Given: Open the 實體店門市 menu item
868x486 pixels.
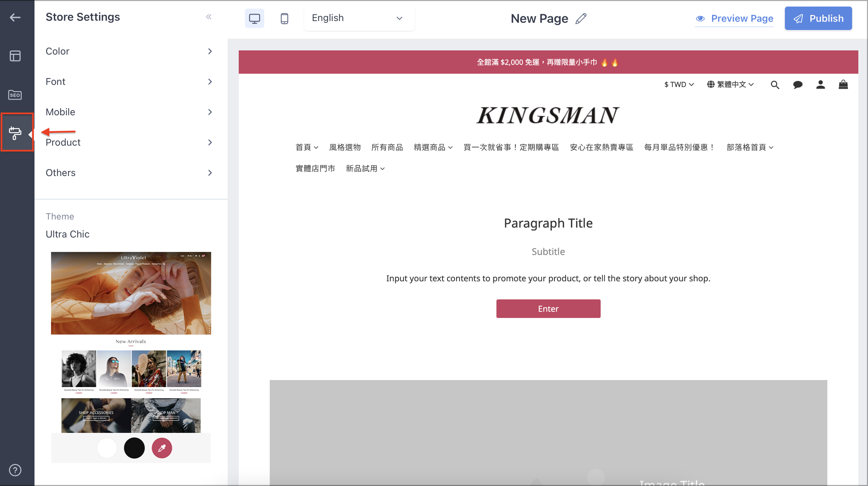Looking at the screenshot, I should pyautogui.click(x=315, y=168).
